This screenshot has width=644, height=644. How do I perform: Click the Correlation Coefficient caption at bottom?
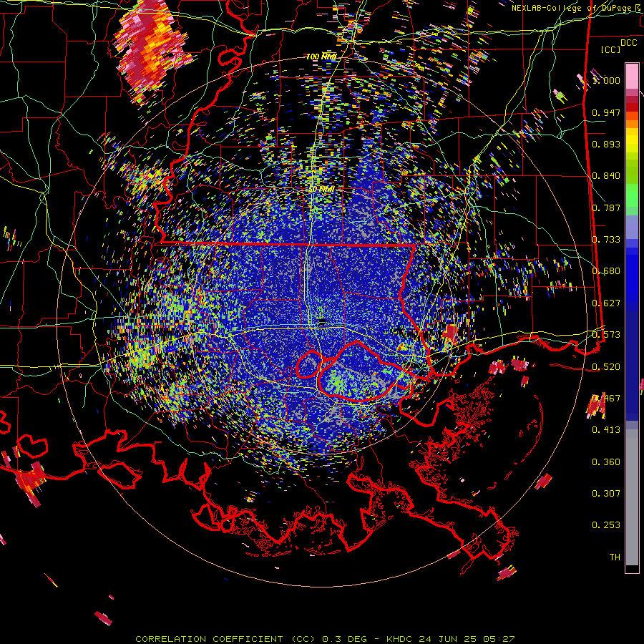point(325,639)
